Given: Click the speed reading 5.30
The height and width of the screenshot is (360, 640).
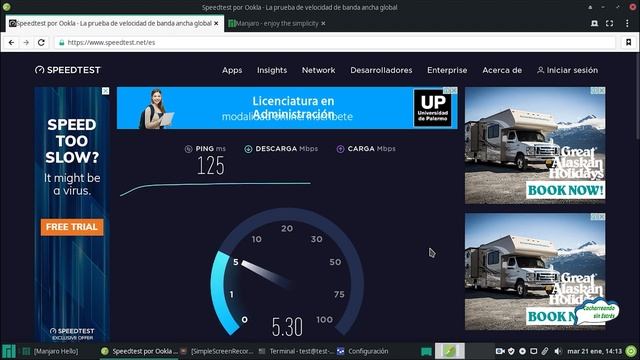Looking at the screenshot, I should pyautogui.click(x=287, y=327).
